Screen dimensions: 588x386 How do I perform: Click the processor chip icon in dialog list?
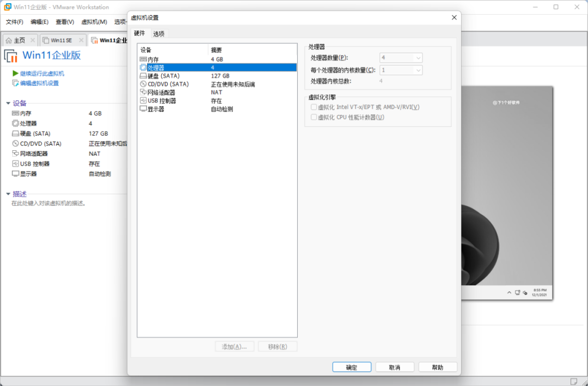pyautogui.click(x=143, y=68)
